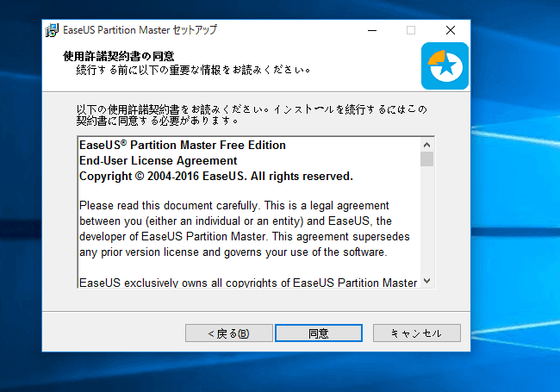Click the 'End-User License Agreement' heading
Image resolution: width=560 pixels, height=392 pixels.
tap(158, 160)
